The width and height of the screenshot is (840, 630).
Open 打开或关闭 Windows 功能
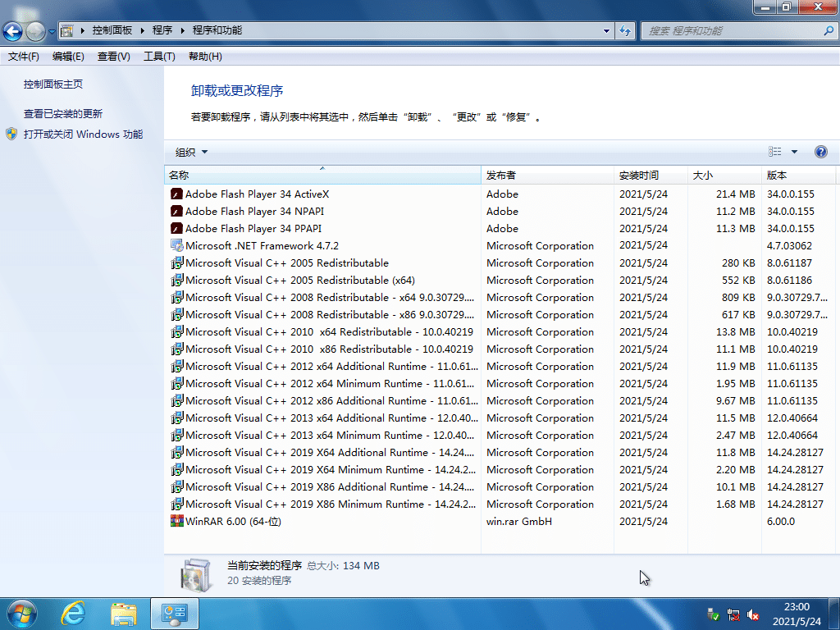70,134
